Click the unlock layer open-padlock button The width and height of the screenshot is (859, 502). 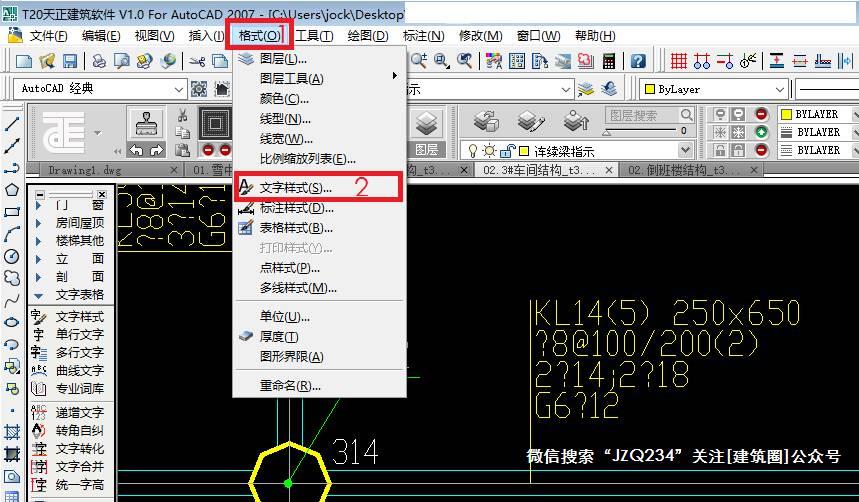[x=738, y=150]
